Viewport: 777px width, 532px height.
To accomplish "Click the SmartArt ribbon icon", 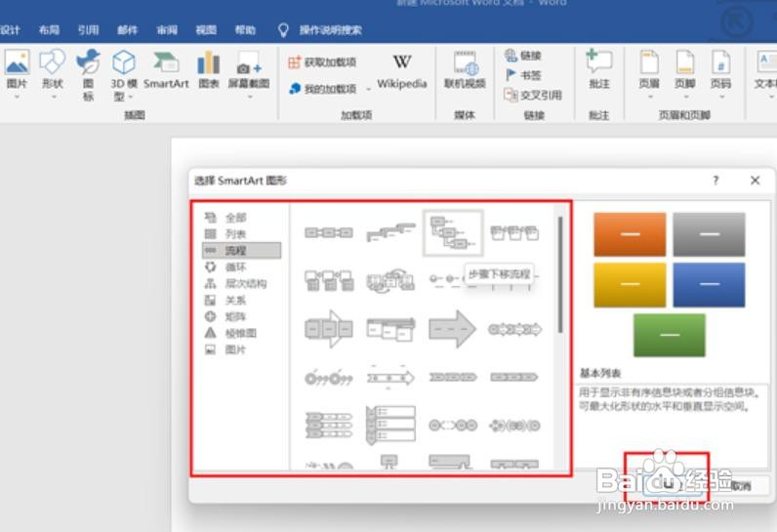I will 166,61.
